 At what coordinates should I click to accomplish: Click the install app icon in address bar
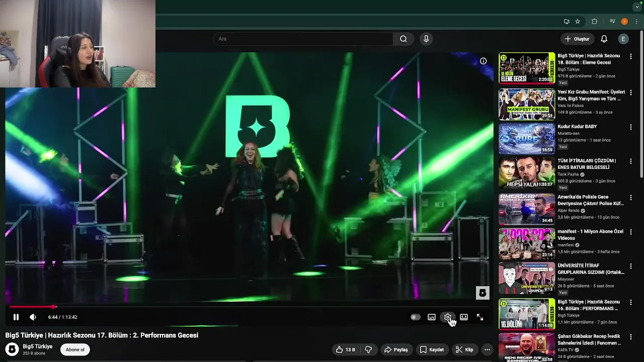(x=567, y=22)
